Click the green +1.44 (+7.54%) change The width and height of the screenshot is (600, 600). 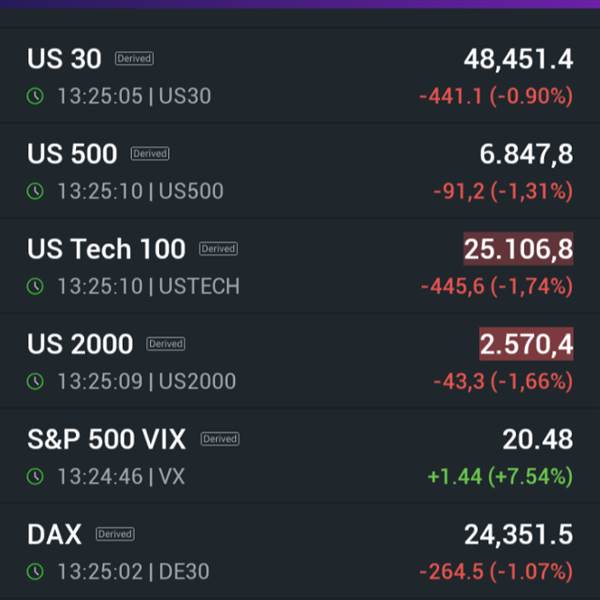click(x=500, y=476)
